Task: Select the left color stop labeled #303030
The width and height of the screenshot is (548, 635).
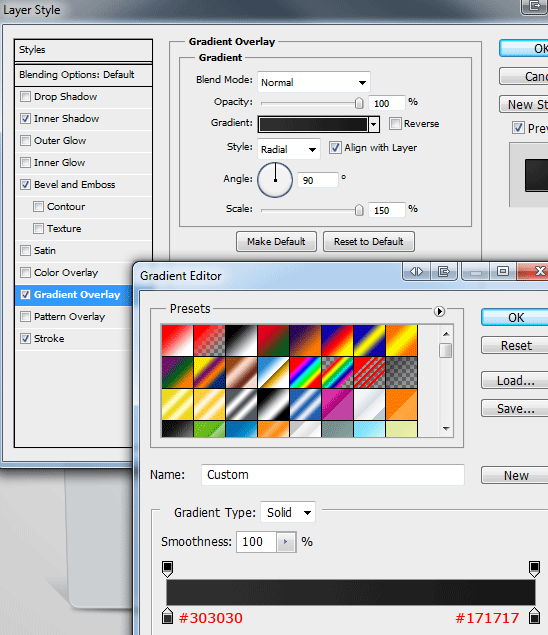Action: point(167,616)
